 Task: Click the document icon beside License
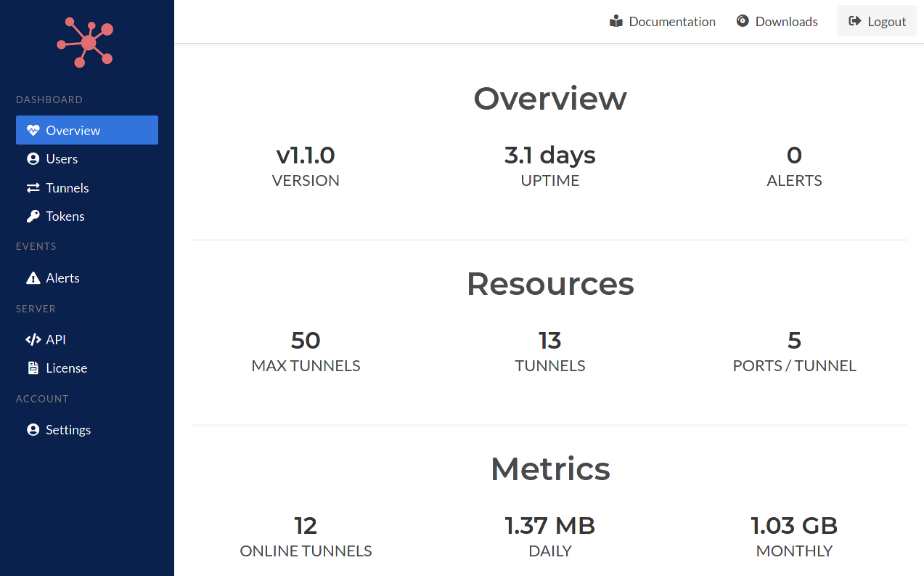[33, 368]
